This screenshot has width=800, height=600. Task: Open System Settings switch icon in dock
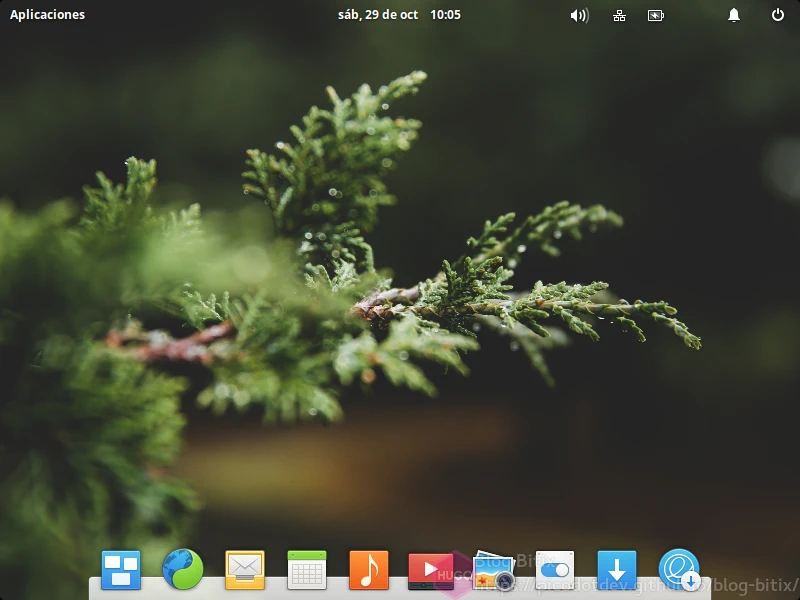[x=555, y=570]
